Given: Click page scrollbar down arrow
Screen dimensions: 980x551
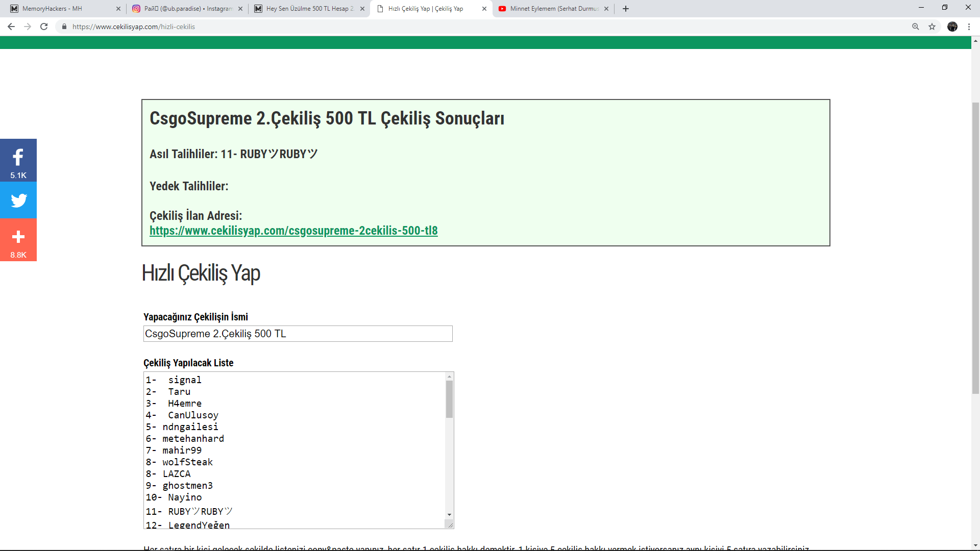Looking at the screenshot, I should point(975,546).
